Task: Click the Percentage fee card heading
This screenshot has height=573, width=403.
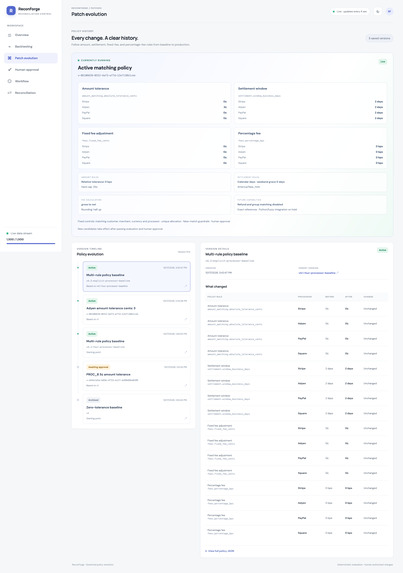Action: coord(249,133)
